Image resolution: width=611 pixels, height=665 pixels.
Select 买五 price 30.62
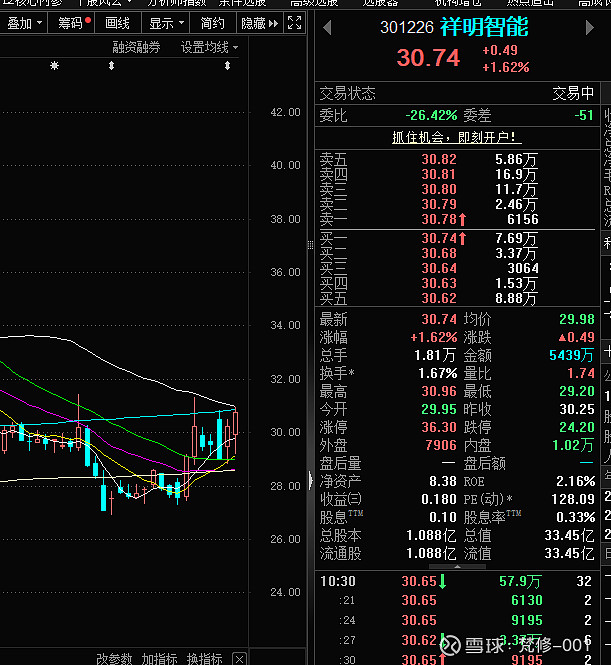439,299
